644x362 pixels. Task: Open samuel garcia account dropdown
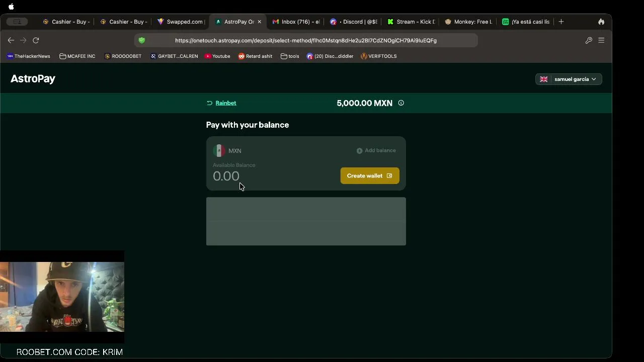[x=569, y=79]
